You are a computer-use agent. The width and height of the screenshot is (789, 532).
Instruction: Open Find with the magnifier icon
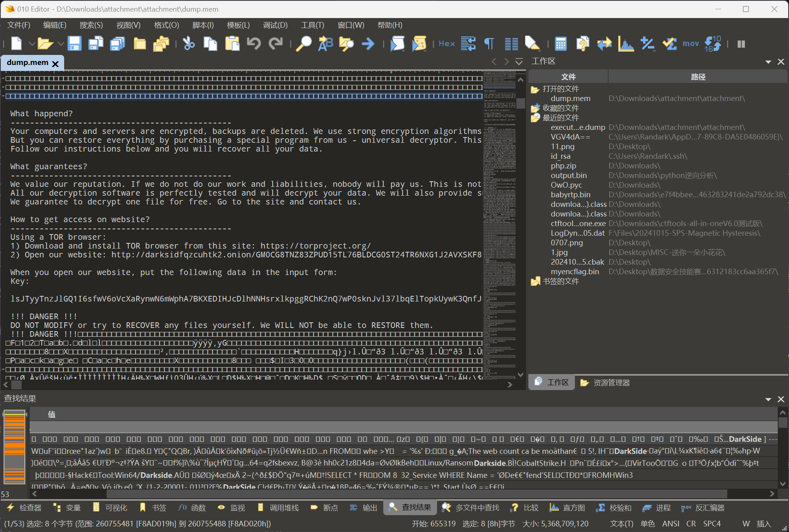click(x=303, y=43)
